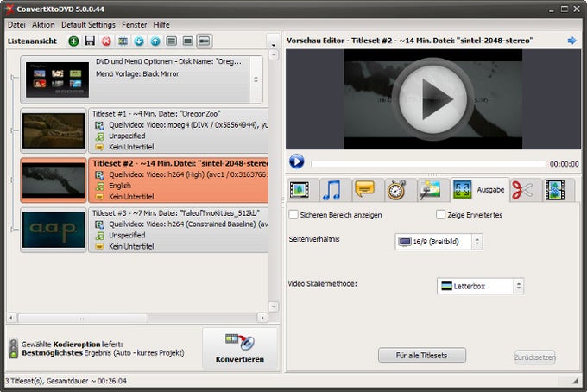The height and width of the screenshot is (392, 587).
Task: Move selected titleset up with blue arrow
Action: tap(155, 41)
